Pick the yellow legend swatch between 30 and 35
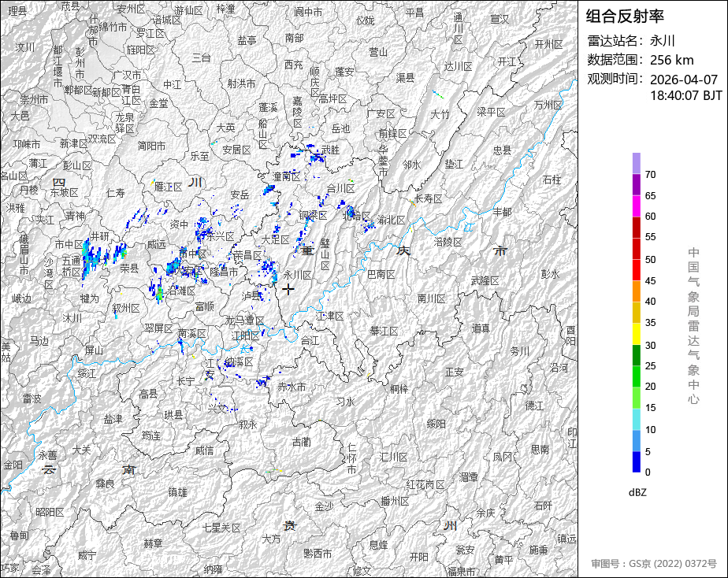The height and width of the screenshot is (578, 728). click(636, 334)
